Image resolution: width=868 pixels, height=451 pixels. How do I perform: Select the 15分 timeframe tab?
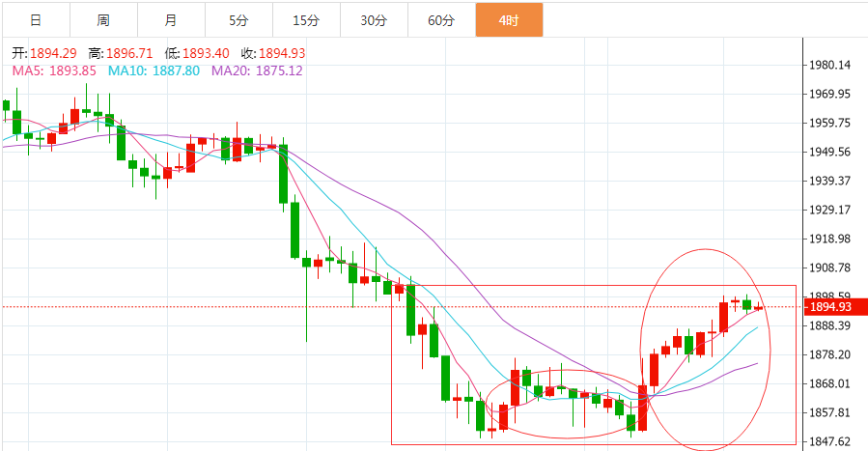pyautogui.click(x=306, y=20)
